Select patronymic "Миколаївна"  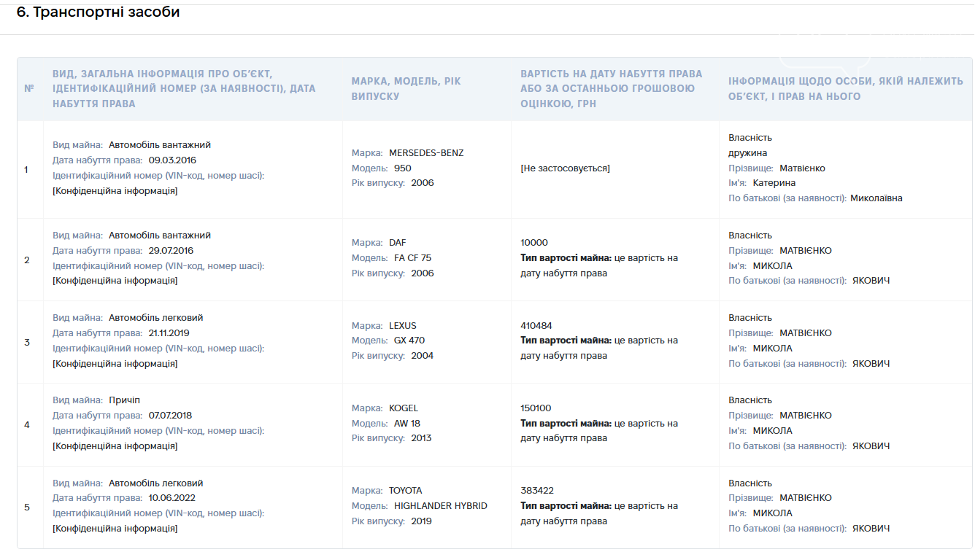pos(876,198)
